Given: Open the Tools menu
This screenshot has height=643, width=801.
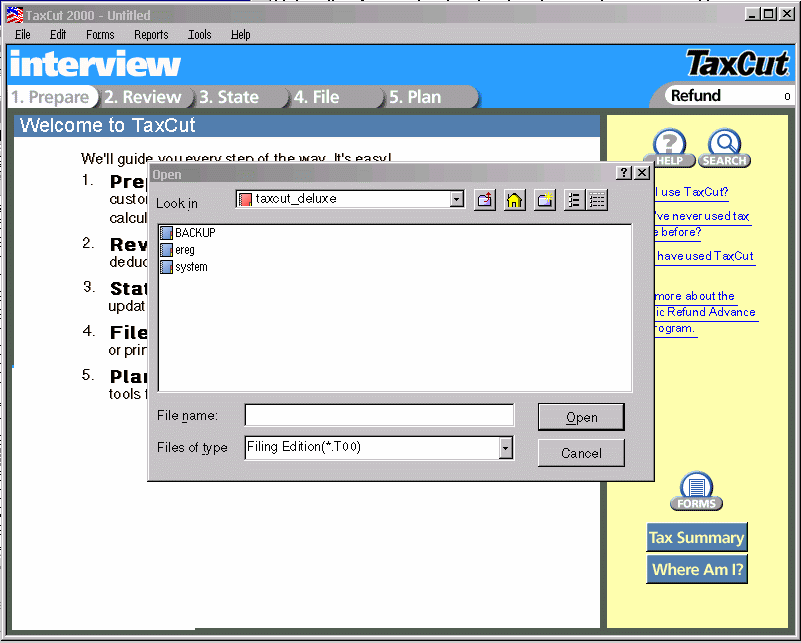Looking at the screenshot, I should (200, 35).
